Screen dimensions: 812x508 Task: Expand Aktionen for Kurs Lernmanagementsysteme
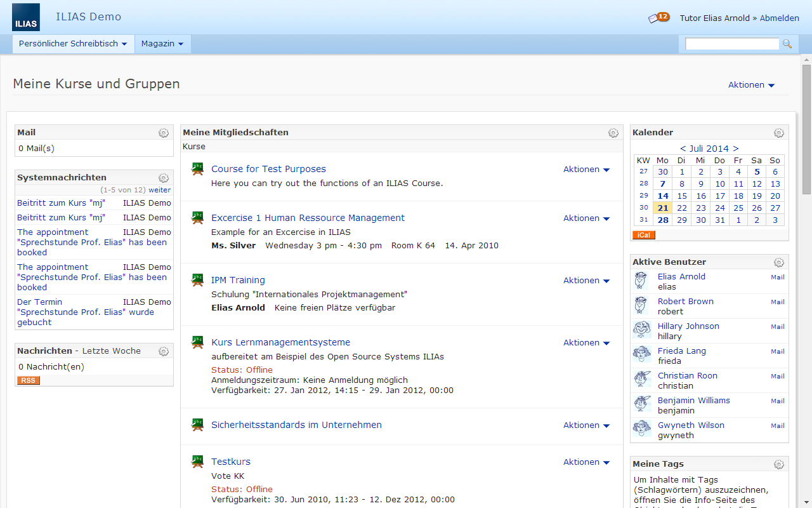[x=586, y=343]
